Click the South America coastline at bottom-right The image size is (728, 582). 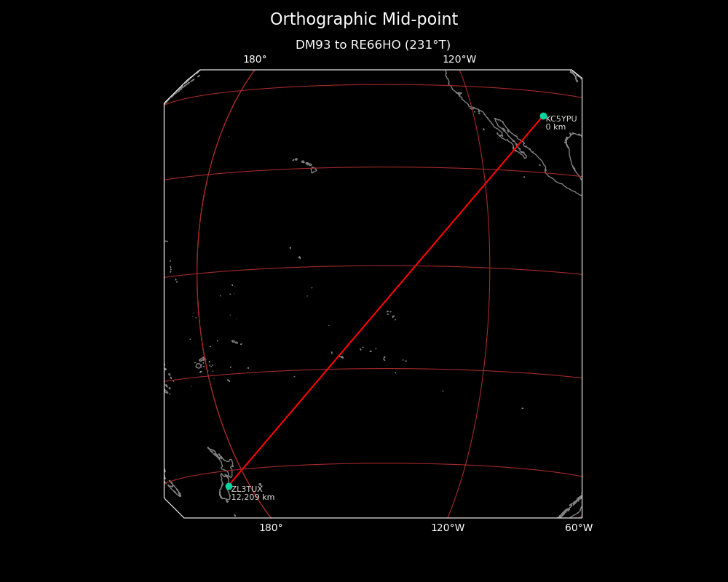pos(571,506)
